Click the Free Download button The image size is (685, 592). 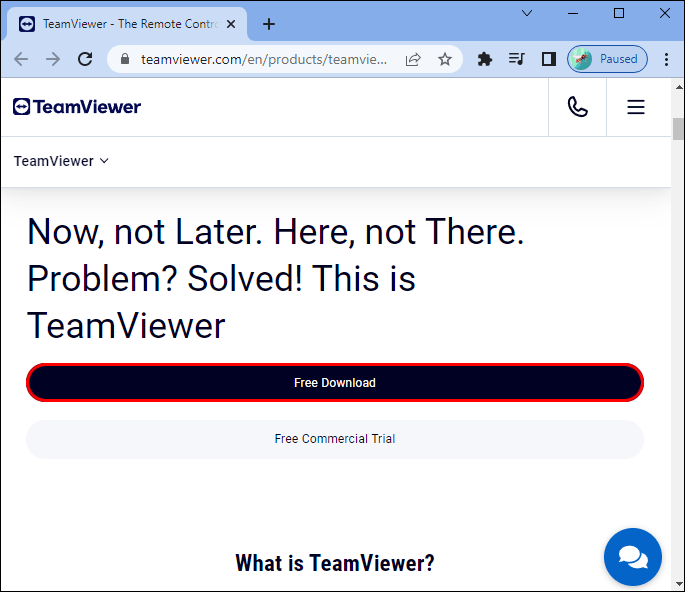(335, 383)
